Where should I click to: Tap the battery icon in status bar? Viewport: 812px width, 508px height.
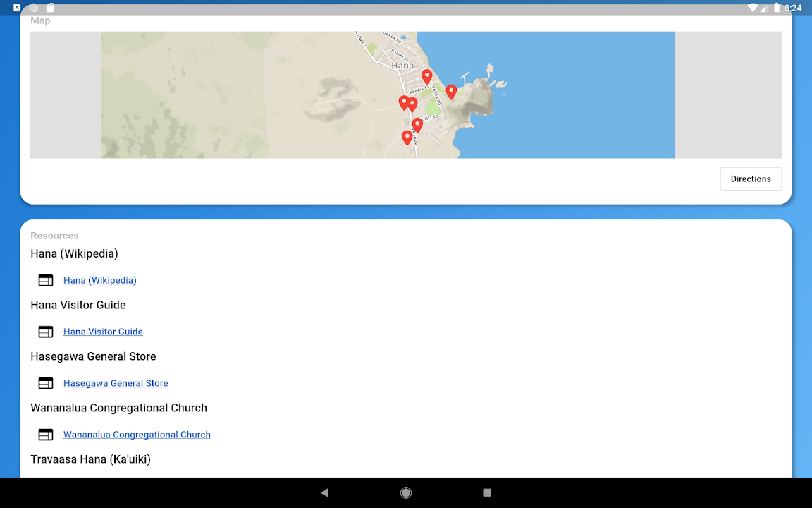776,8
